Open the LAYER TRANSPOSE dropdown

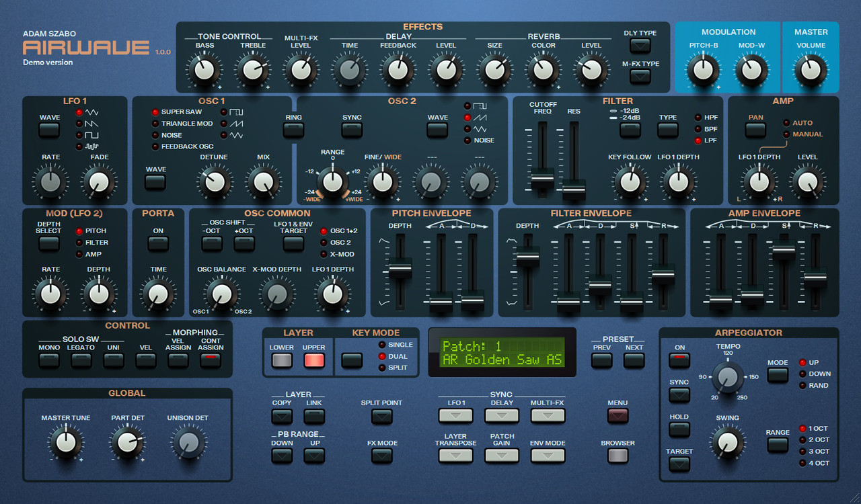click(x=456, y=456)
